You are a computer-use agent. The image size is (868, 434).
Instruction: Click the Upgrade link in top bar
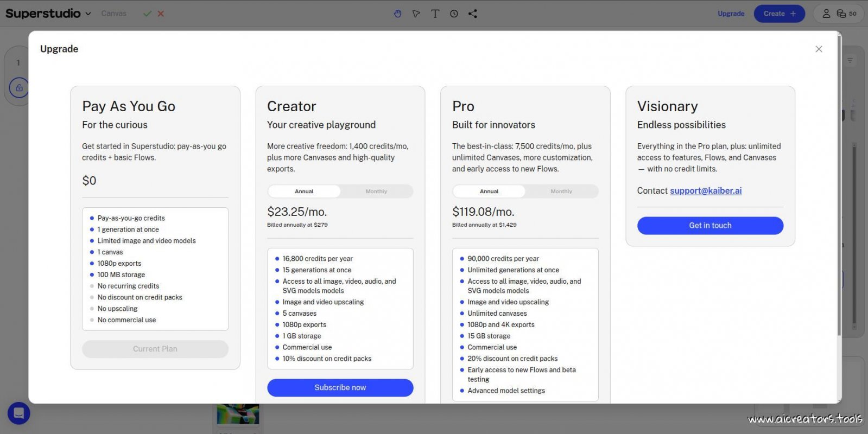coord(731,14)
